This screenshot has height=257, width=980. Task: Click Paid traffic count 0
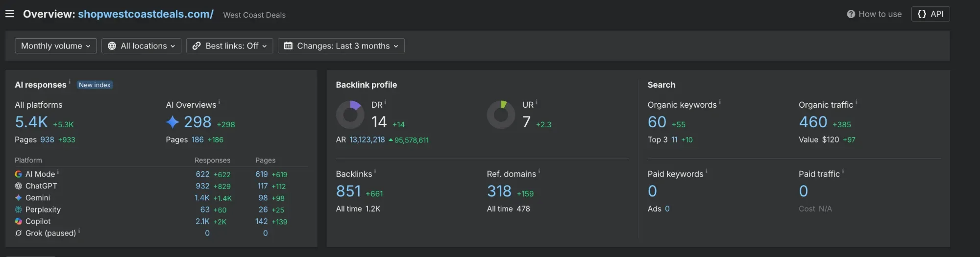(x=804, y=191)
